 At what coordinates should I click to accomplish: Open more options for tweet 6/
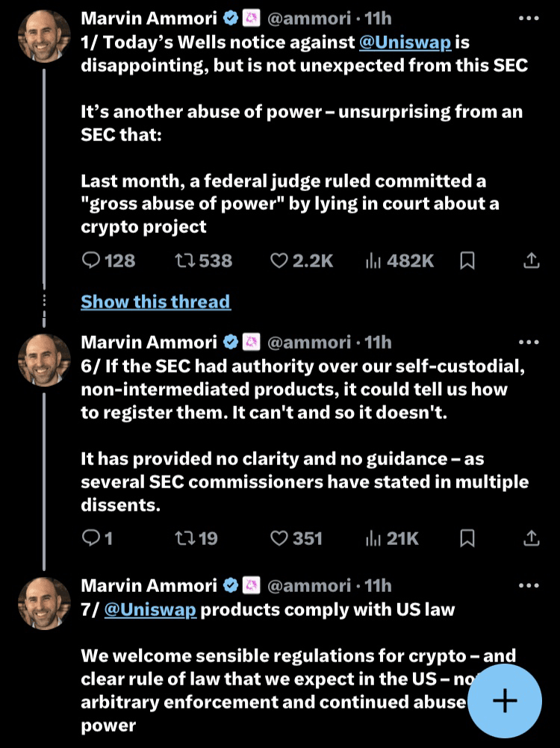point(528,342)
